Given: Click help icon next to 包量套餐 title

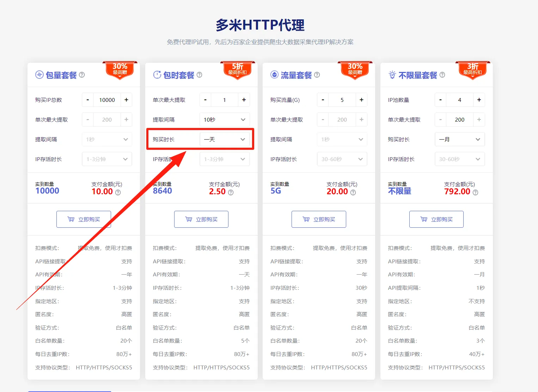Looking at the screenshot, I should [82, 75].
